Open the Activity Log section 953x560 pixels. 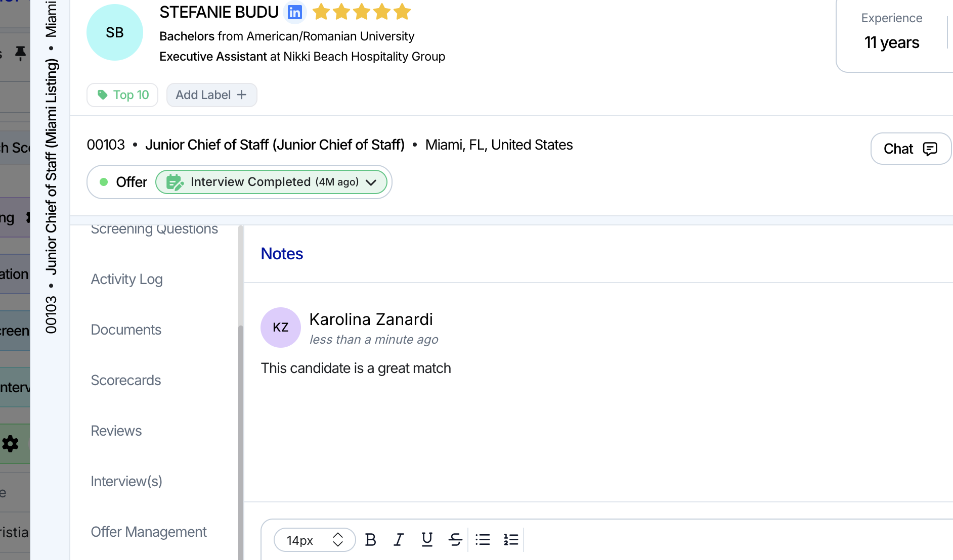(126, 279)
